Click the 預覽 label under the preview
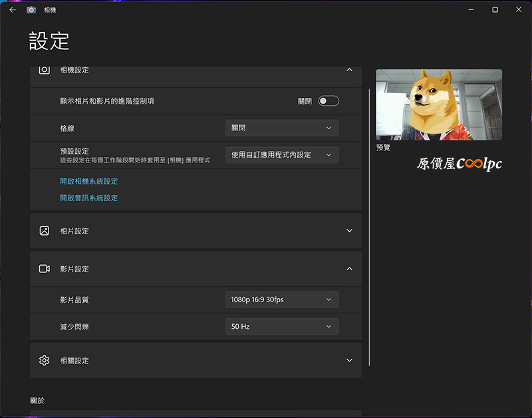Screen dimensions: 532x418 383,147
